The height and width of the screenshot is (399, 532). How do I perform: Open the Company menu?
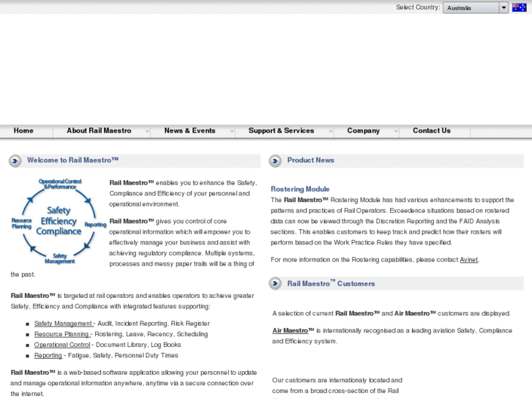coord(363,131)
